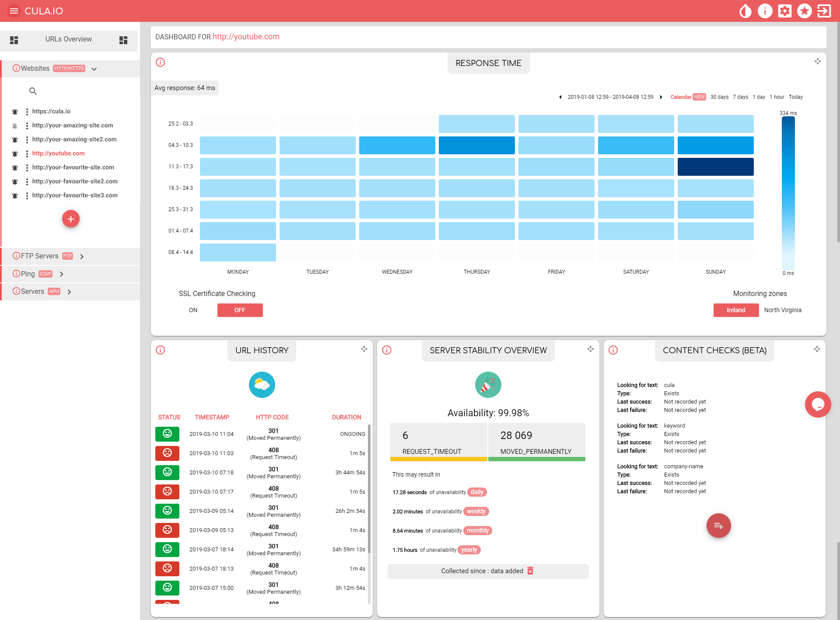840x620 pixels.
Task: Click three-dot menu next to http://youtube.com
Action: pos(27,153)
